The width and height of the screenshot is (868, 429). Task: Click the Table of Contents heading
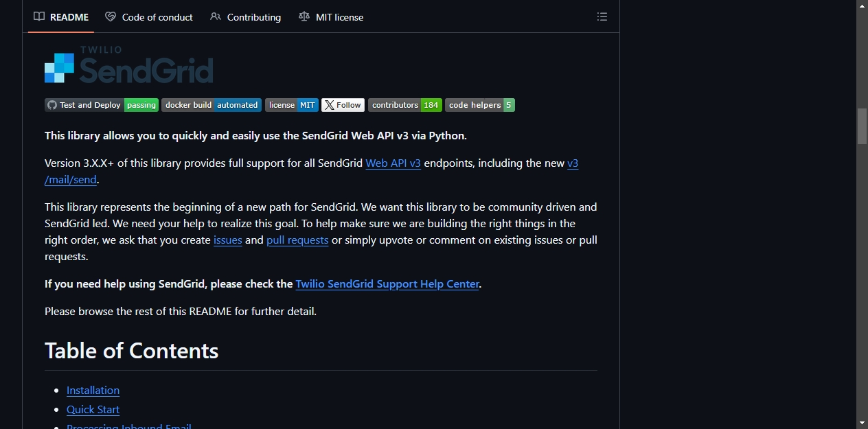click(132, 351)
